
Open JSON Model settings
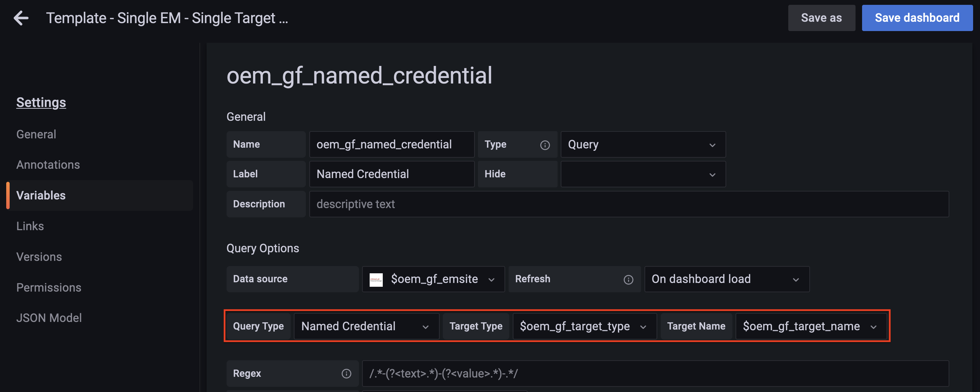49,318
